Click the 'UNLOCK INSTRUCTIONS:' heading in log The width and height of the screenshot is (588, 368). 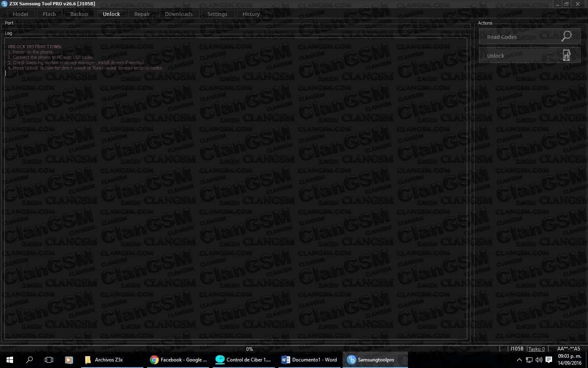[x=35, y=47]
